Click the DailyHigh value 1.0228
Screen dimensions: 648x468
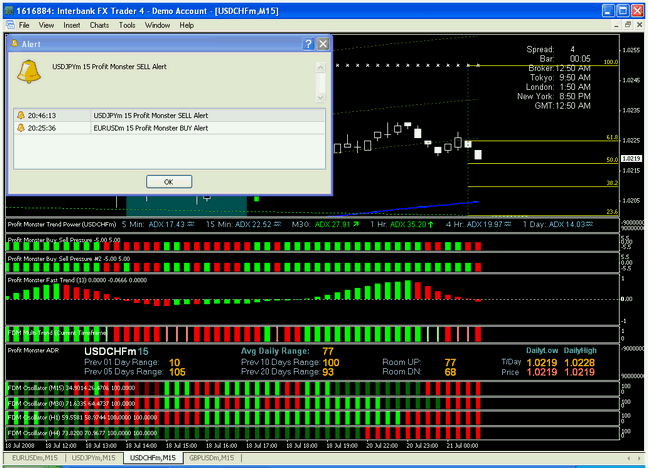(579, 363)
